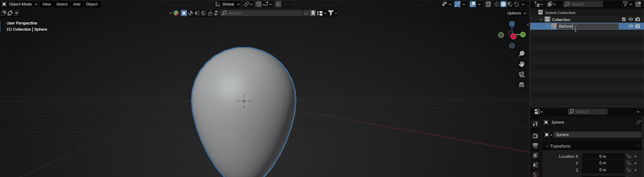This screenshot has height=177, width=644.
Task: Open the Global transform orientation dropdown
Action: (228, 4)
